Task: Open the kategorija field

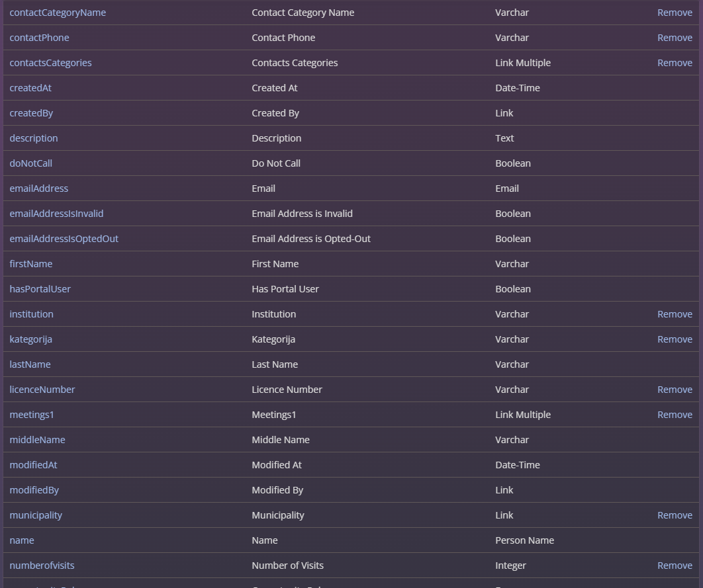Action: coord(30,339)
